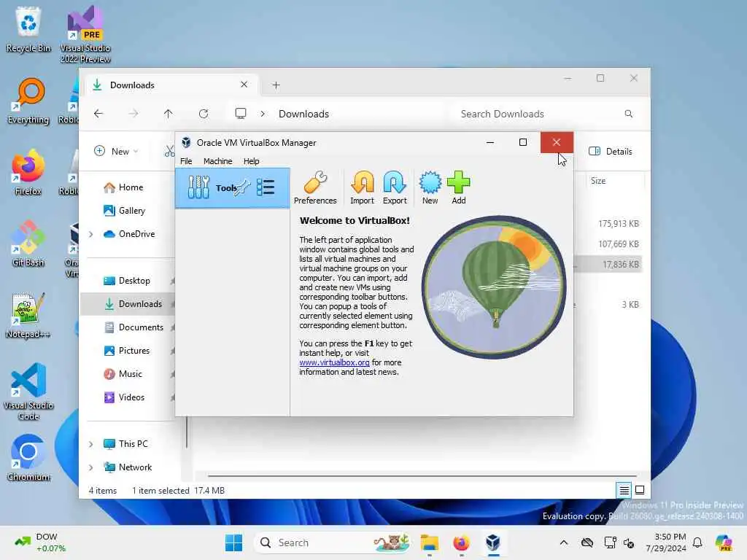Select the Everything desktop shortcut
This screenshot has width=747, height=560.
28,101
